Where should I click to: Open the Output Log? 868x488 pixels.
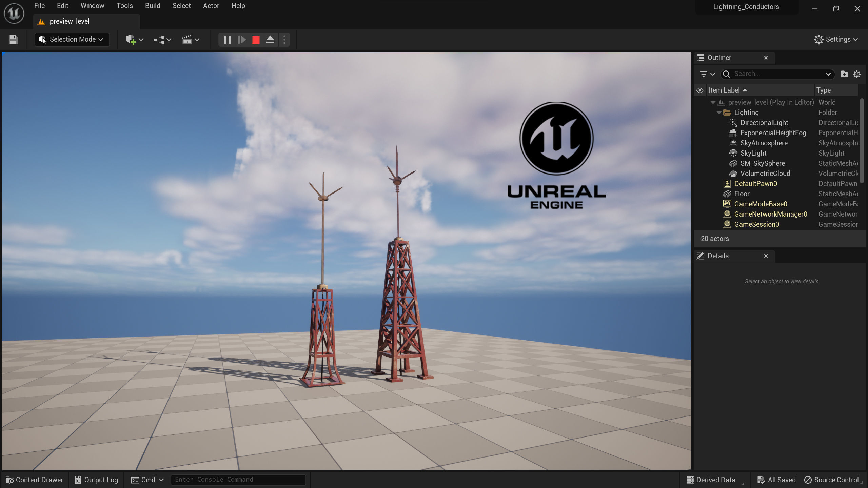click(97, 480)
